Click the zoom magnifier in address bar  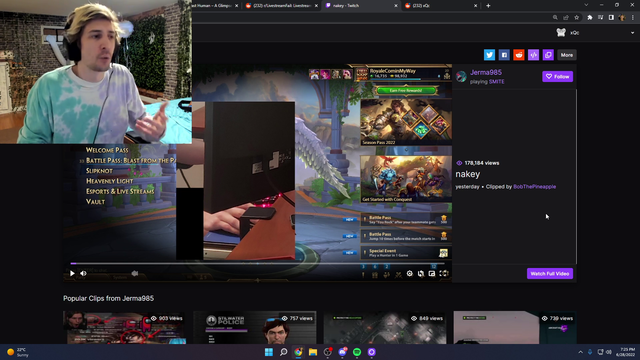[555, 18]
